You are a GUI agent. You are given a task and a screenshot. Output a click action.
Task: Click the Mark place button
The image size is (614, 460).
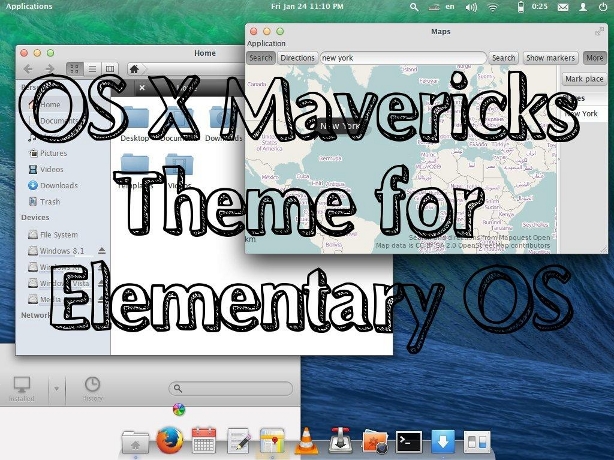click(x=584, y=79)
